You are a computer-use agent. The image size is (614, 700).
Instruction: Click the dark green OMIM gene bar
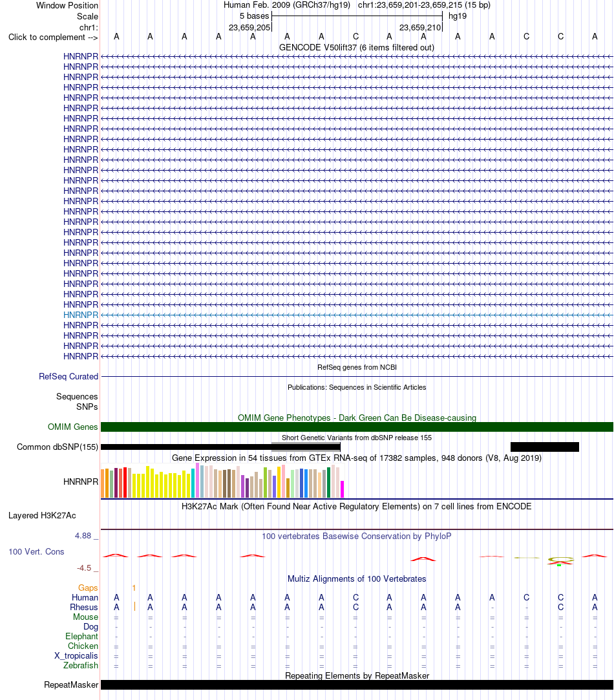coord(357,427)
